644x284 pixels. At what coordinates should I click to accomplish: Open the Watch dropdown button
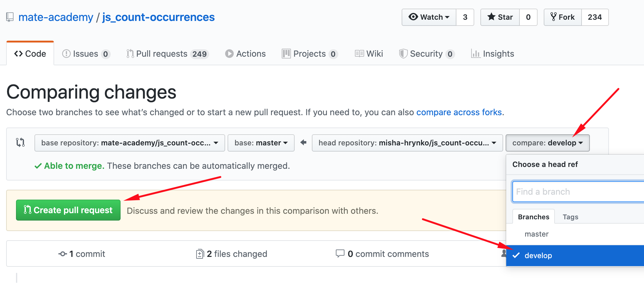point(429,17)
